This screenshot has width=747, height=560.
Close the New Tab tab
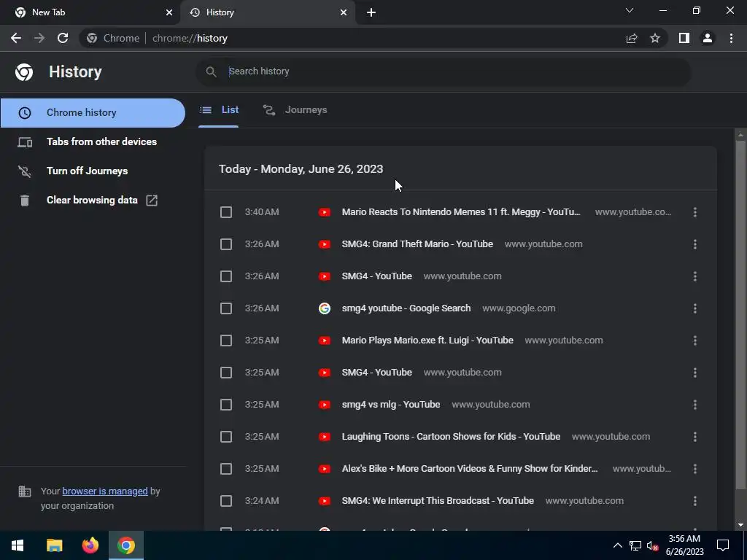pos(169,12)
